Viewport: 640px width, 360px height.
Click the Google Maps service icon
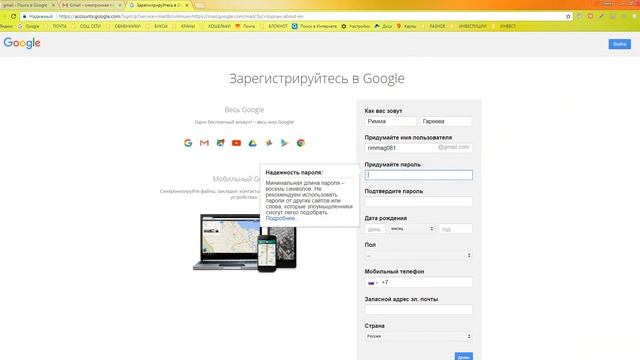click(220, 143)
